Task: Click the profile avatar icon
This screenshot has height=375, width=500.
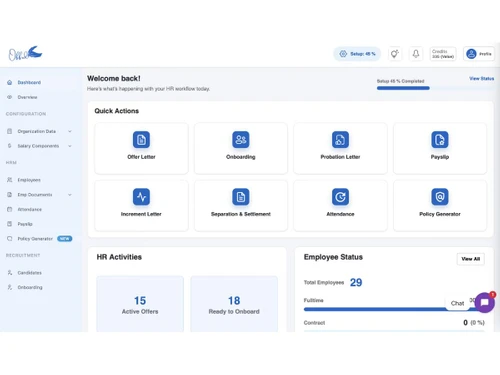Action: pyautogui.click(x=471, y=54)
